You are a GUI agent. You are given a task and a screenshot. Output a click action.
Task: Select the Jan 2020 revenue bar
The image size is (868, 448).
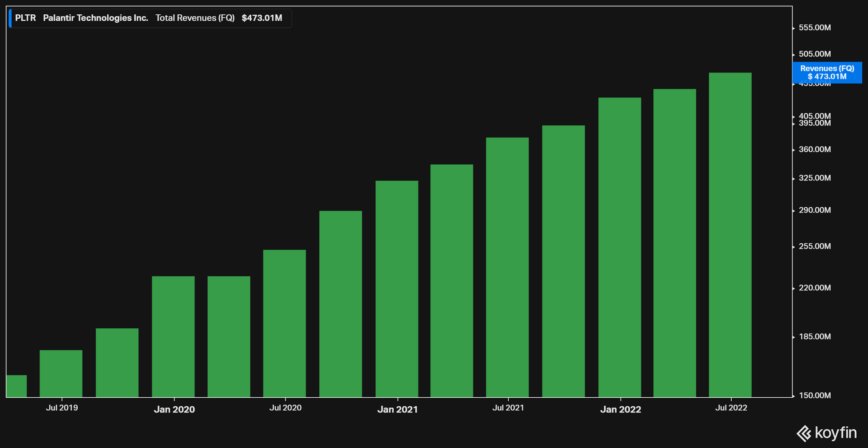173,337
